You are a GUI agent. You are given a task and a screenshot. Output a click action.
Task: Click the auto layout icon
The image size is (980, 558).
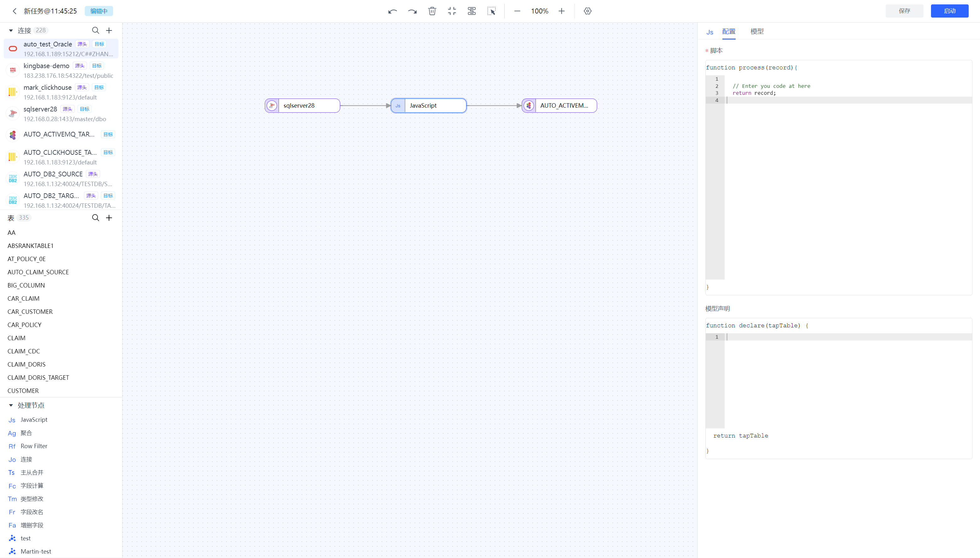[x=472, y=11]
